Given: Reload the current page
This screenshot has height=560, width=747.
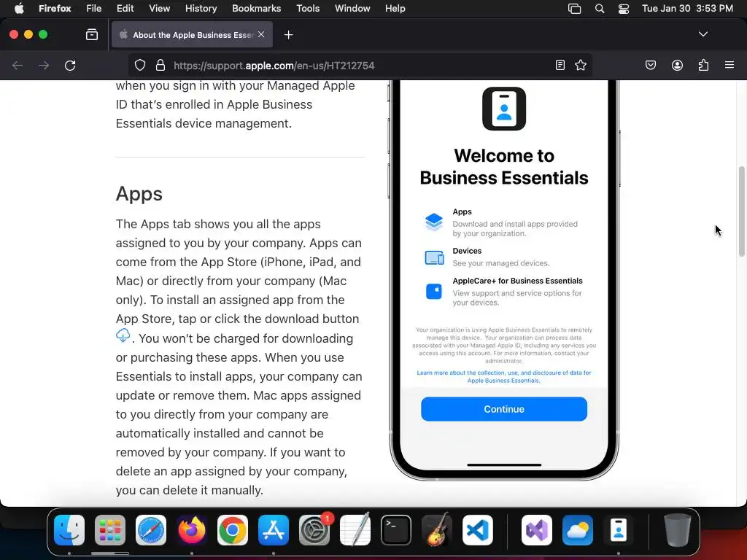Looking at the screenshot, I should pyautogui.click(x=70, y=65).
